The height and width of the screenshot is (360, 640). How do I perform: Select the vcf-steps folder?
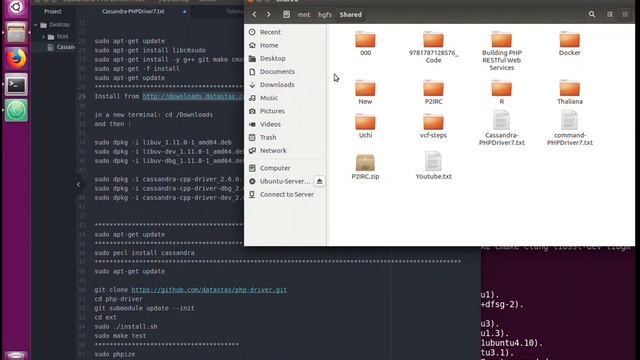pyautogui.click(x=433, y=126)
